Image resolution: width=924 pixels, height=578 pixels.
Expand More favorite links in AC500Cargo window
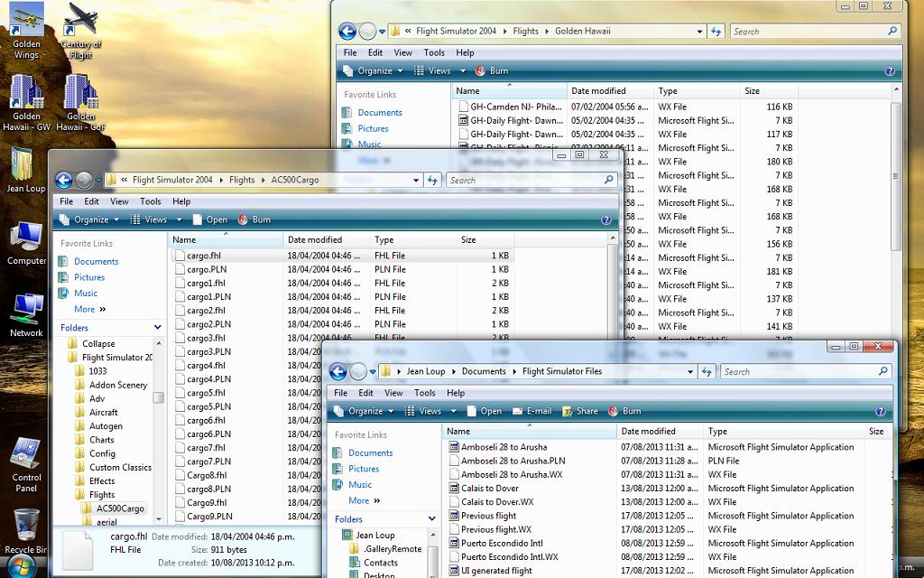89,309
